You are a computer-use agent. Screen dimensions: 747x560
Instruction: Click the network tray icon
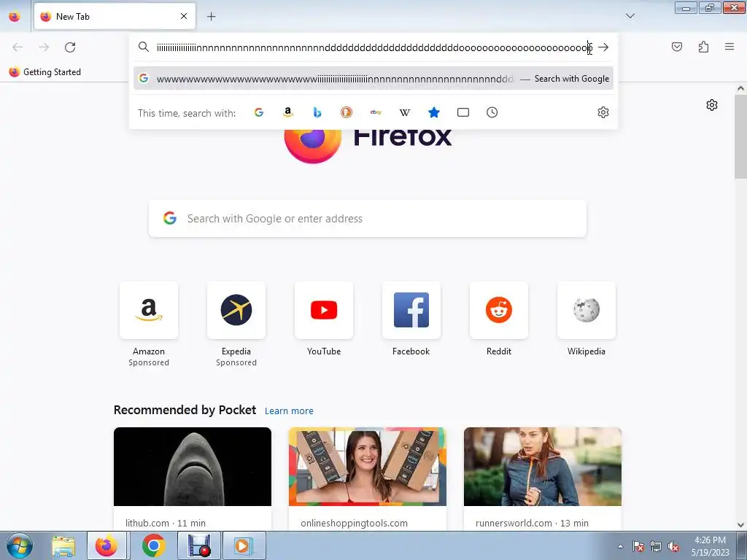point(656,547)
